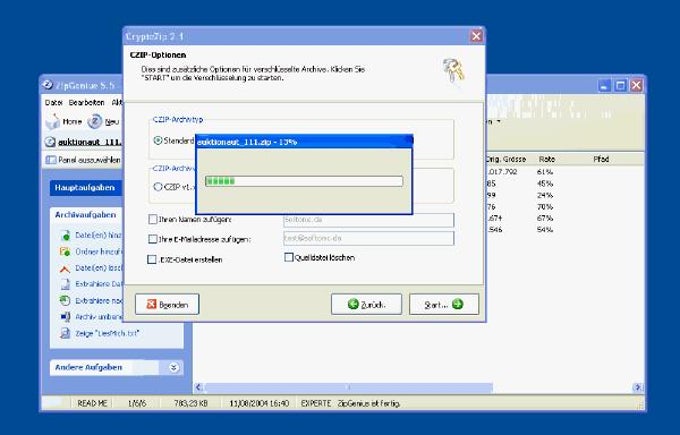Viewport: 680px width, 435px height.
Task: Click the ZipGenius 5.5 title bar app icon
Action: [48, 85]
